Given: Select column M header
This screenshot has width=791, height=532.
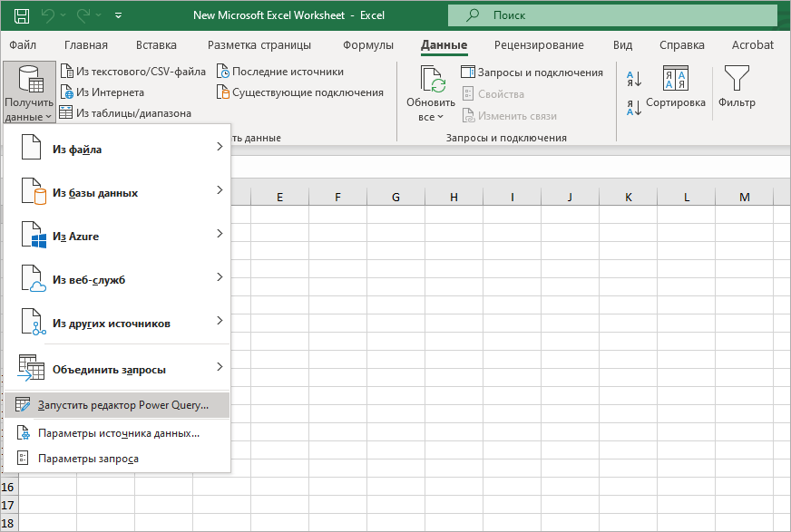Looking at the screenshot, I should click(x=745, y=197).
